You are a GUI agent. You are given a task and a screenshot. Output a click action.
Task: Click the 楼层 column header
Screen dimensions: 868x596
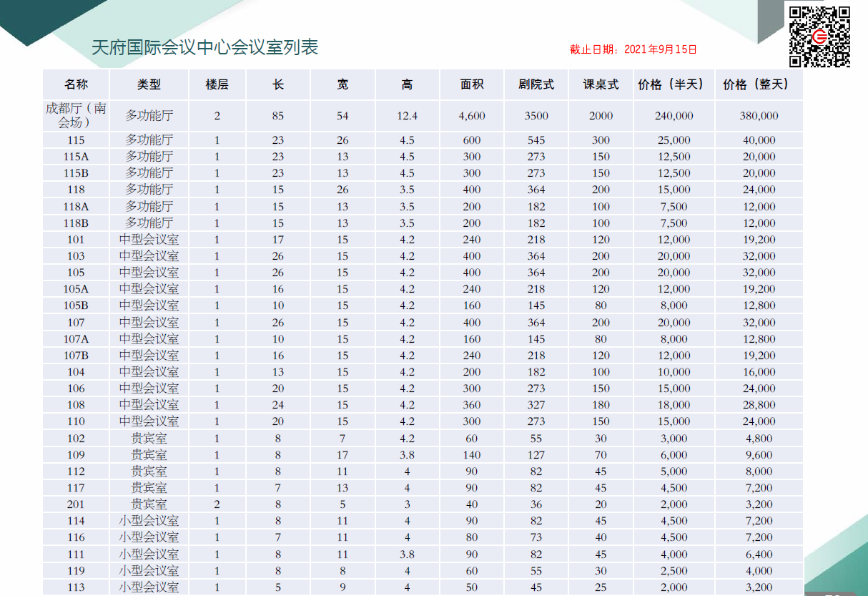(217, 84)
